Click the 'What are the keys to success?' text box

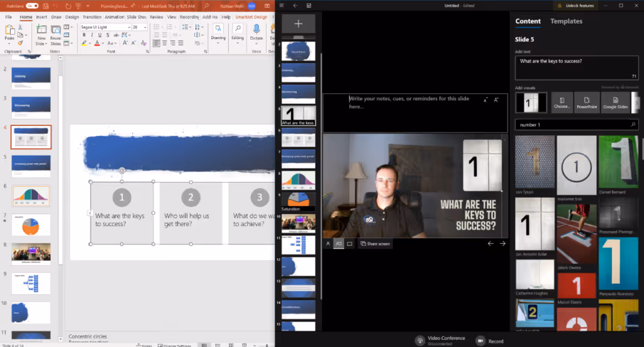pos(577,68)
